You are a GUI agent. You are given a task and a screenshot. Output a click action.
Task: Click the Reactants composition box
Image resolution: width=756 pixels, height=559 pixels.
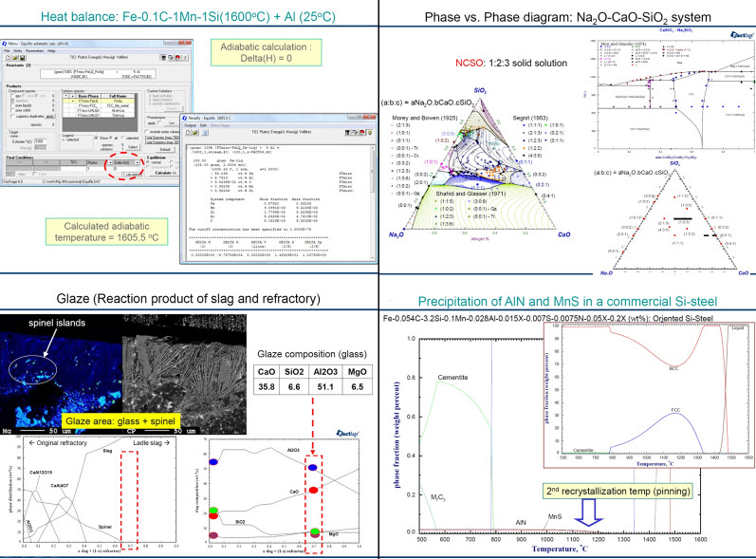pos(98,74)
